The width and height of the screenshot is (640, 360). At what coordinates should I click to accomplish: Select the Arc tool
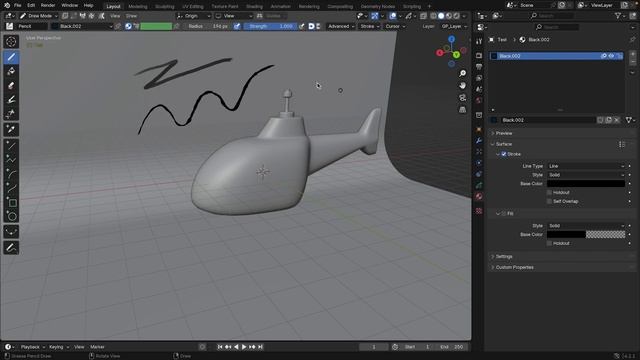click(x=11, y=174)
